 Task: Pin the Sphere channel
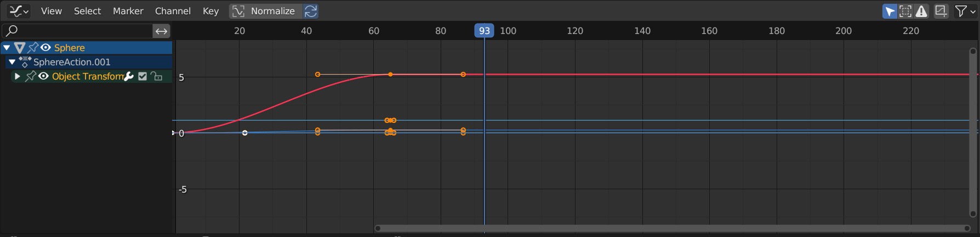33,48
